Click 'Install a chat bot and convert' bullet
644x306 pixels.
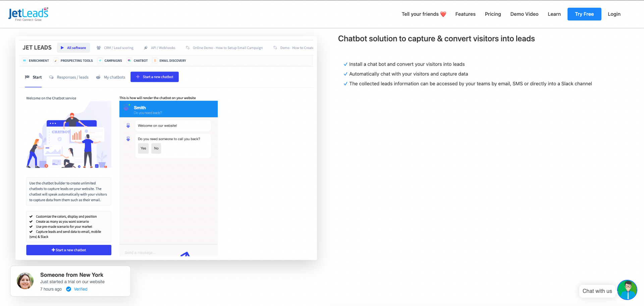[x=407, y=64]
